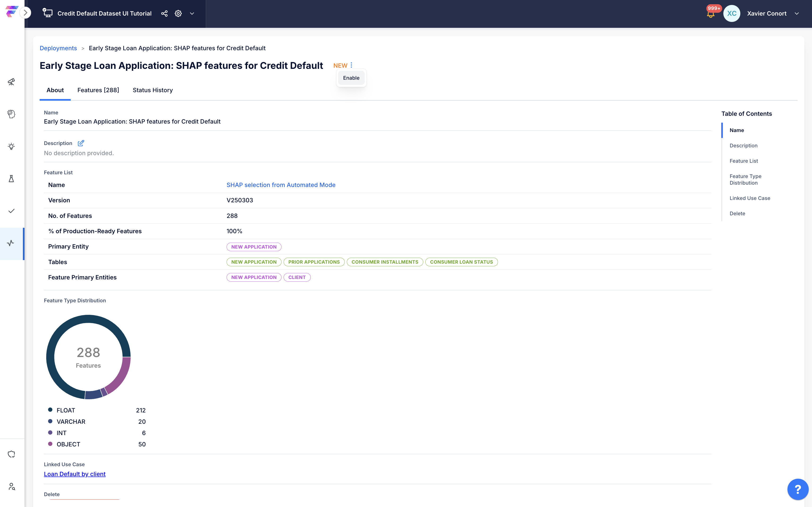Viewport: 812px width, 507px height.
Task: Open the help question mark button
Action: pos(798,489)
